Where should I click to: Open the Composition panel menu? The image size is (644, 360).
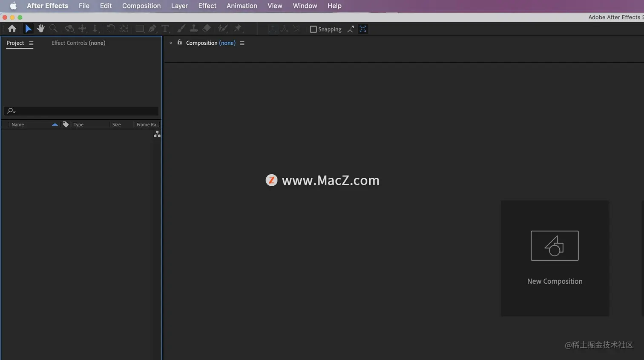242,43
